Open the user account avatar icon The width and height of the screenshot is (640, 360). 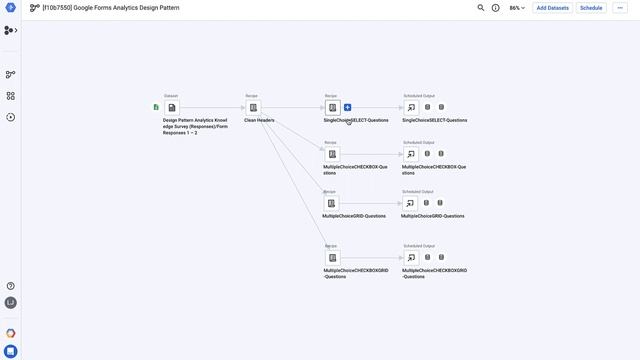(11, 302)
